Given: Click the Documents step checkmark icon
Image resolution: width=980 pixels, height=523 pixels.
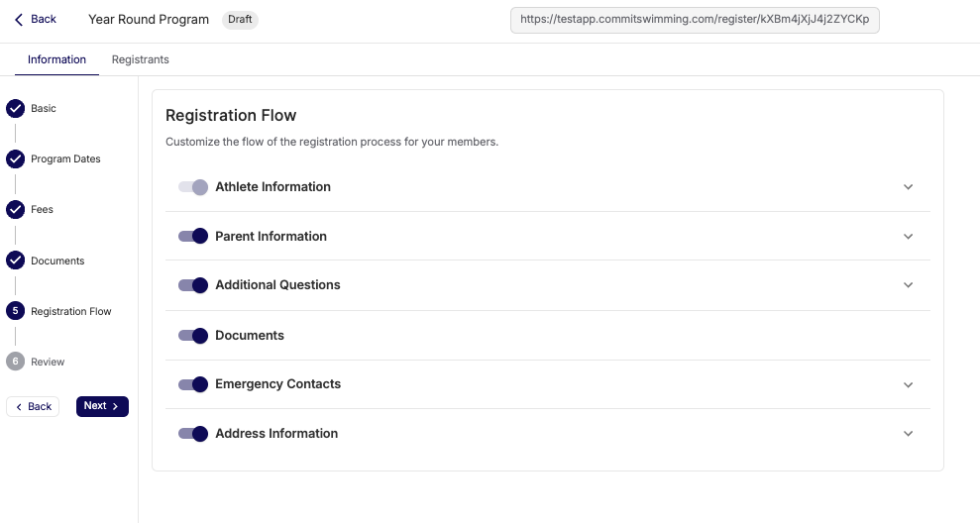Looking at the screenshot, I should [x=16, y=261].
